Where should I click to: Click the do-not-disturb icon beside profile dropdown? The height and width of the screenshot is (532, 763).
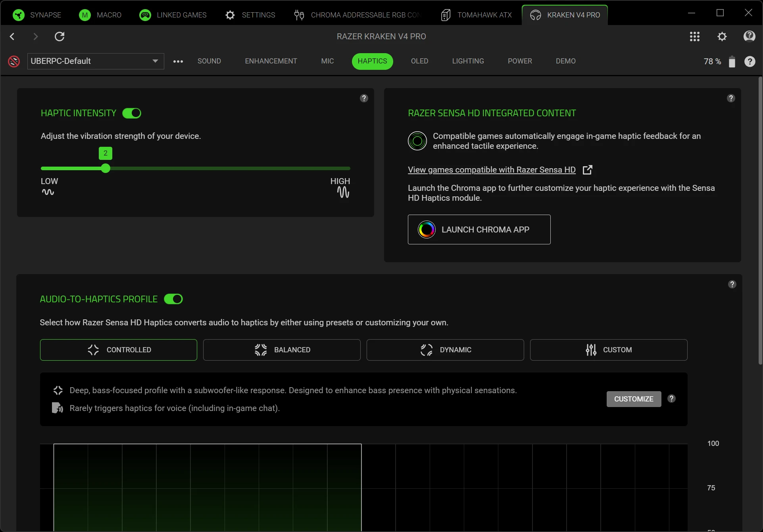click(14, 61)
